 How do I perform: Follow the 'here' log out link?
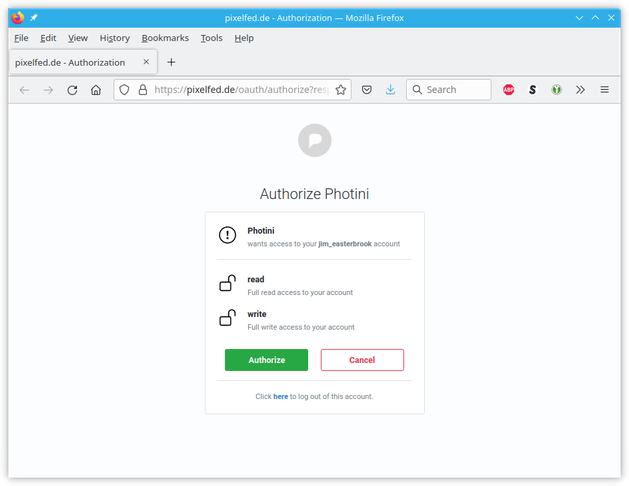point(281,397)
